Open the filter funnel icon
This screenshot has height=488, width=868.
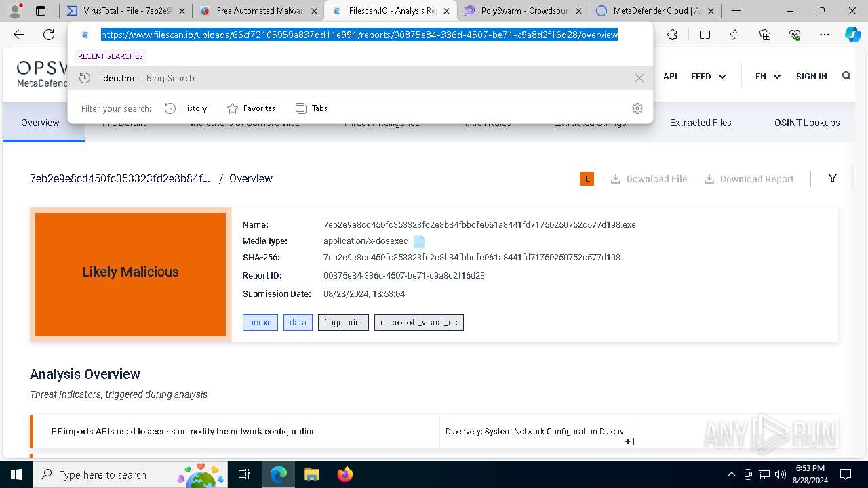(x=832, y=178)
